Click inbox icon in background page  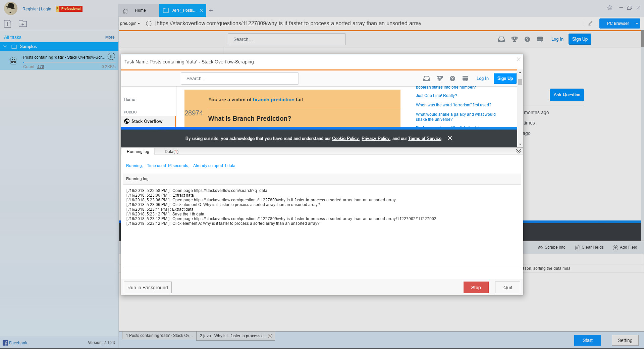[x=501, y=39]
